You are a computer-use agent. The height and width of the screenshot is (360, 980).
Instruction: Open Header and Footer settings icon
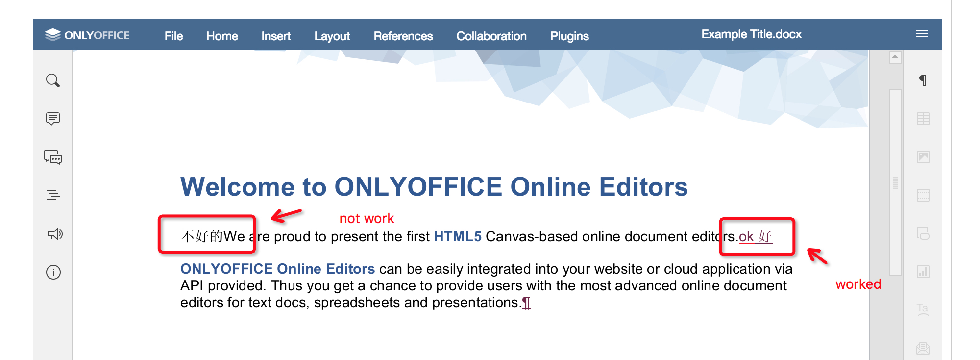[923, 195]
